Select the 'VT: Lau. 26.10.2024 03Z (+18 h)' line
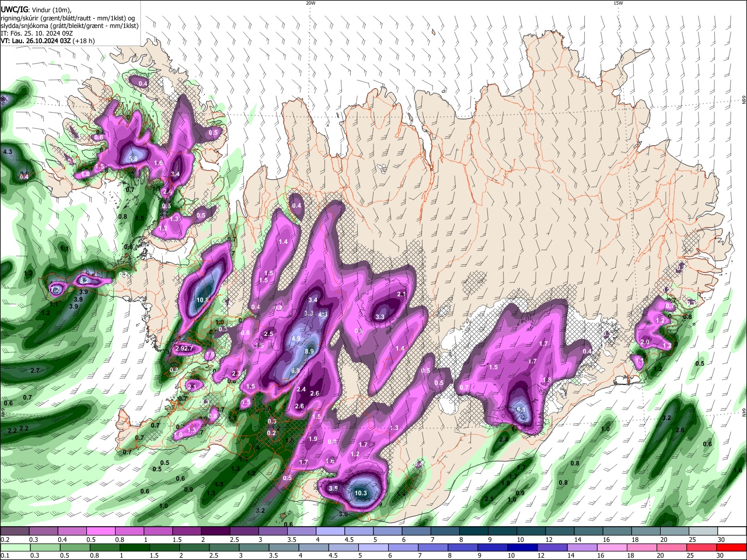Screen dimensions: 747x560 (47, 41)
